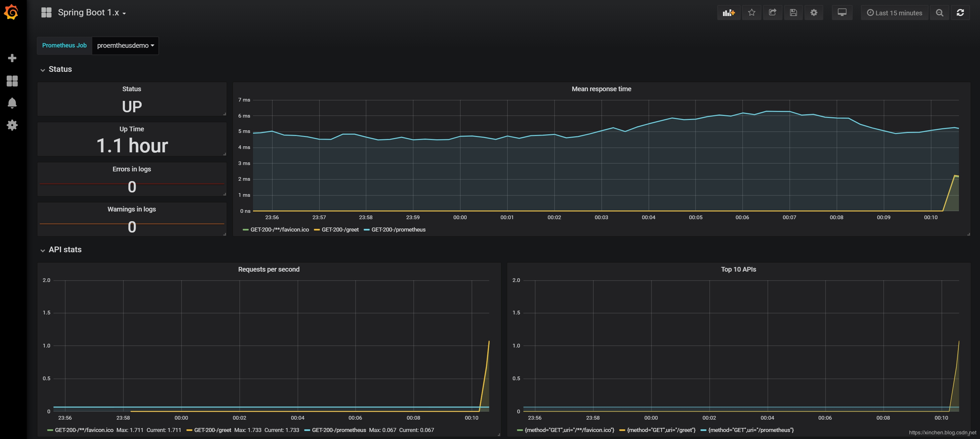Toggle favicon.ico series in Top 10 APIs legend
980x439 pixels.
569,430
